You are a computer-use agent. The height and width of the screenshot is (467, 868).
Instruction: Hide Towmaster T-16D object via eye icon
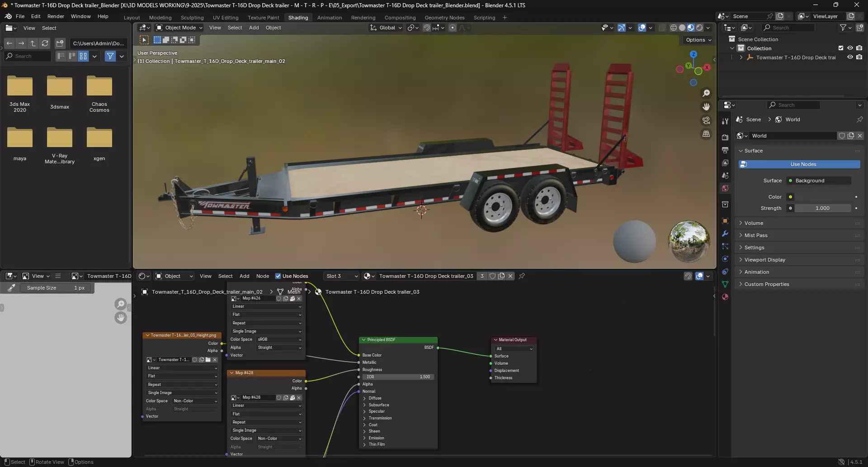click(x=850, y=57)
